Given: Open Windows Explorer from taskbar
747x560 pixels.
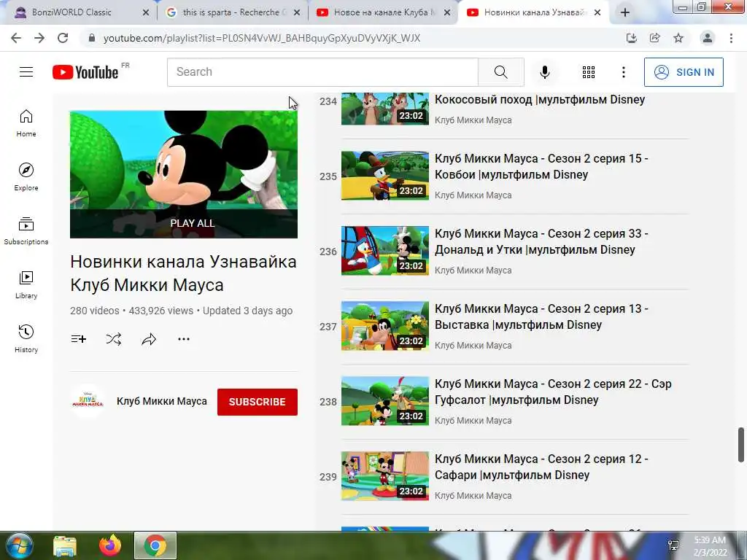Looking at the screenshot, I should click(65, 545).
